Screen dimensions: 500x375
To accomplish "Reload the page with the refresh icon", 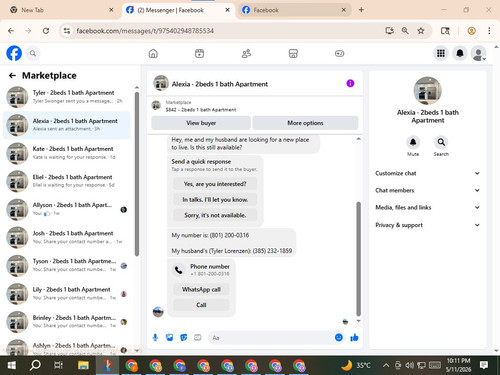I will (x=46, y=31).
